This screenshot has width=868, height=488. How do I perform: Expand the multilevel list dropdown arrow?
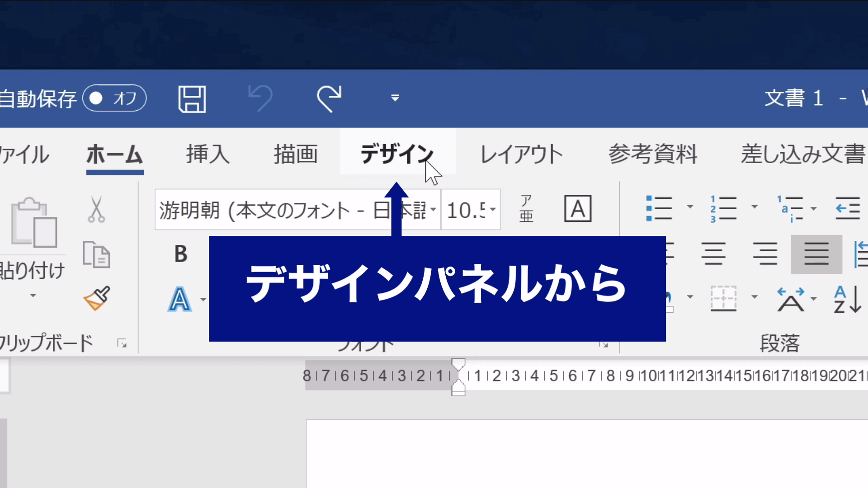[813, 208]
